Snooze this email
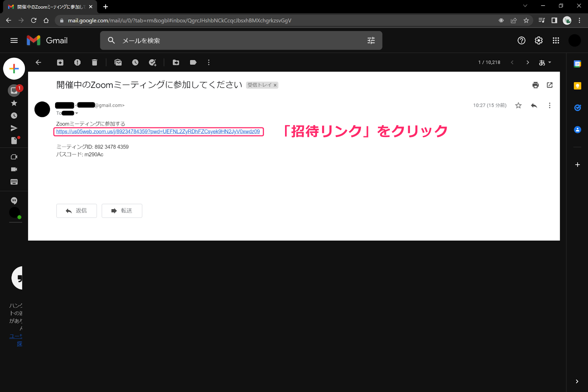Screen dimensions: 588x392 click(135, 63)
